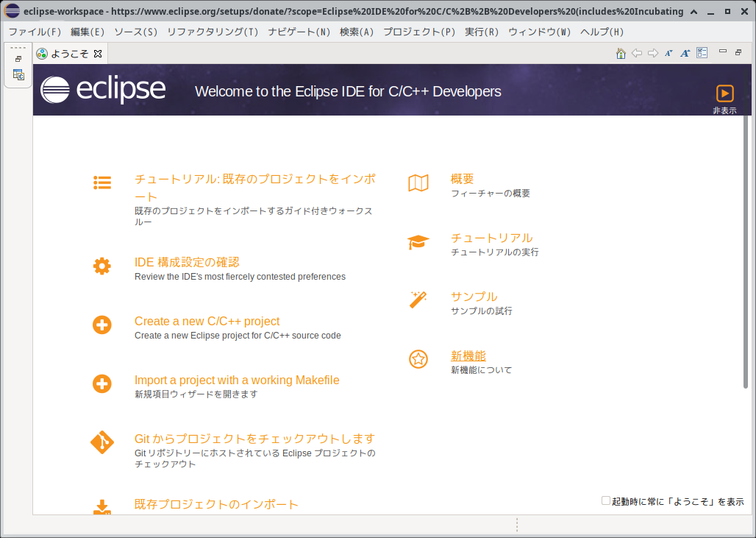
Task: Open the チュートリアル link on the right
Action: tap(491, 238)
